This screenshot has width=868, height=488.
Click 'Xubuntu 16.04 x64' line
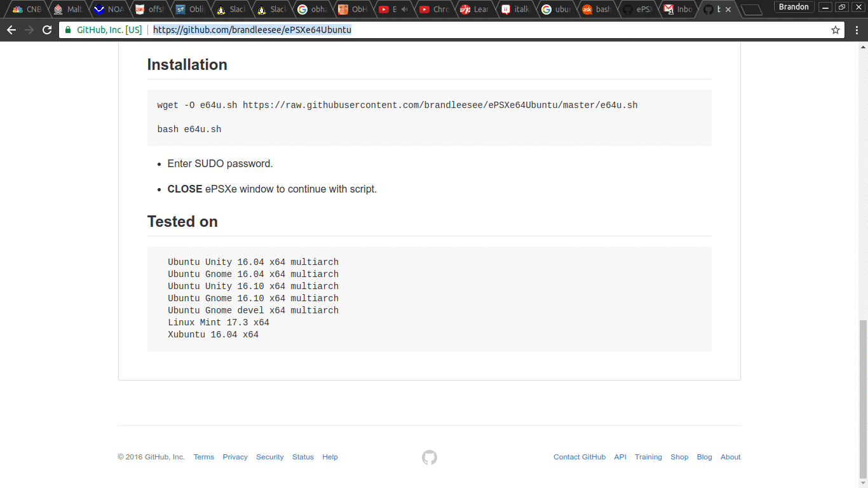[213, 334]
